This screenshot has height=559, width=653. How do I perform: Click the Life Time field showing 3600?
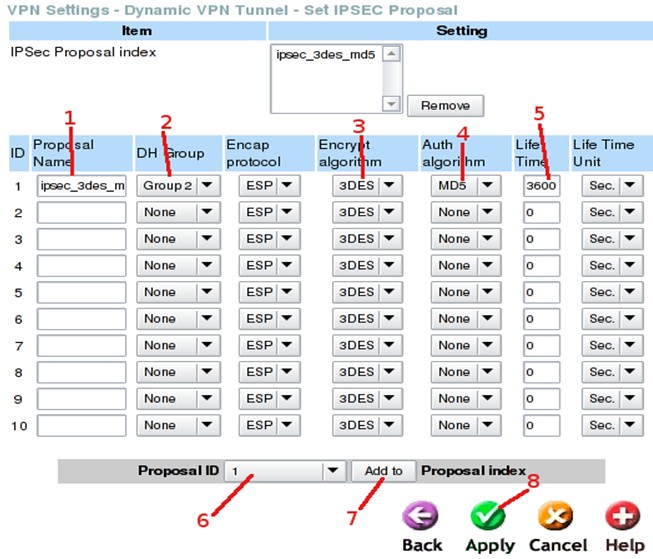tap(541, 185)
